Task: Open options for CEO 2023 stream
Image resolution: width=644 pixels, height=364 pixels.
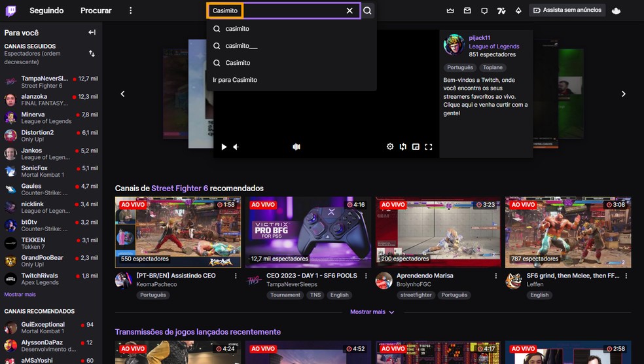Action: tap(366, 276)
